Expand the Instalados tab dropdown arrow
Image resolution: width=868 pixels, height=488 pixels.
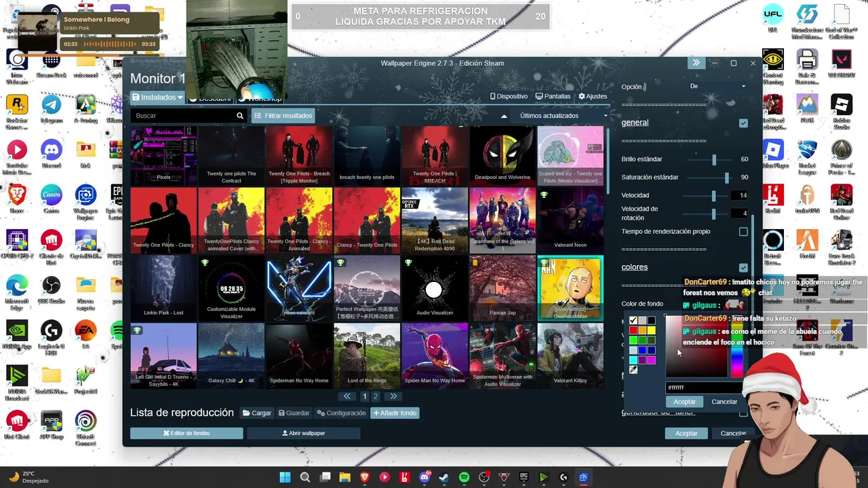tap(180, 98)
